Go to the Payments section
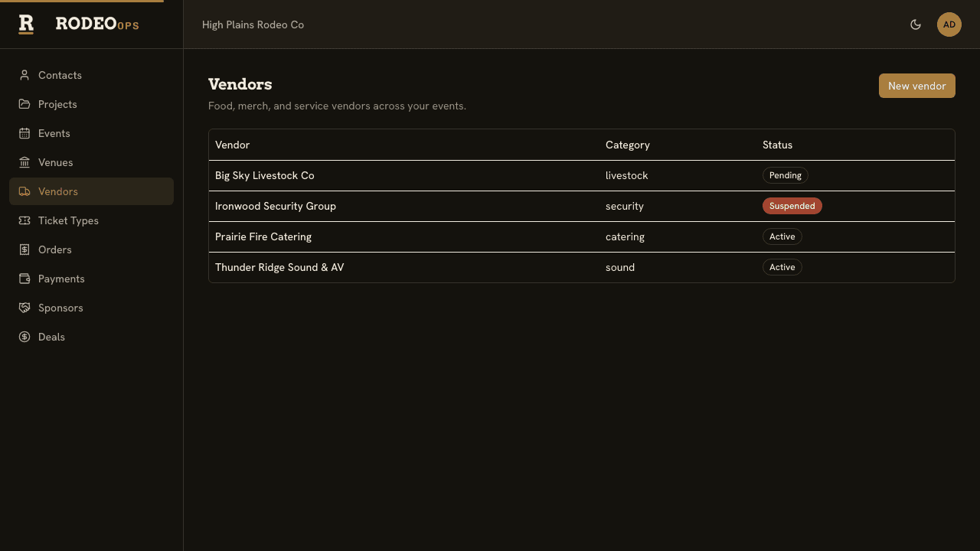The width and height of the screenshot is (980, 551). coord(91,279)
